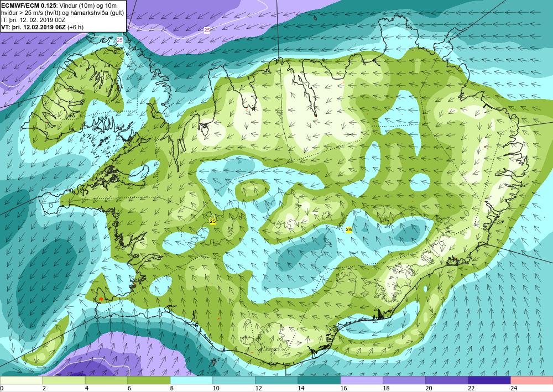Image resolution: width=553 pixels, height=392 pixels.
Task: Click the legend tick label '14'
Action: [301, 388]
